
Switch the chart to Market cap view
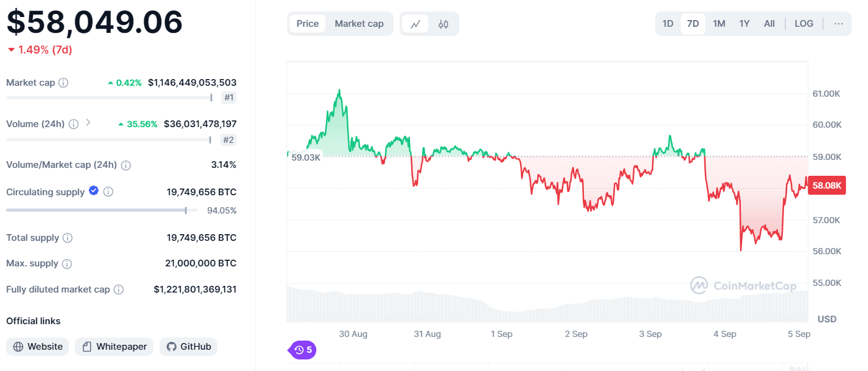[x=359, y=23]
